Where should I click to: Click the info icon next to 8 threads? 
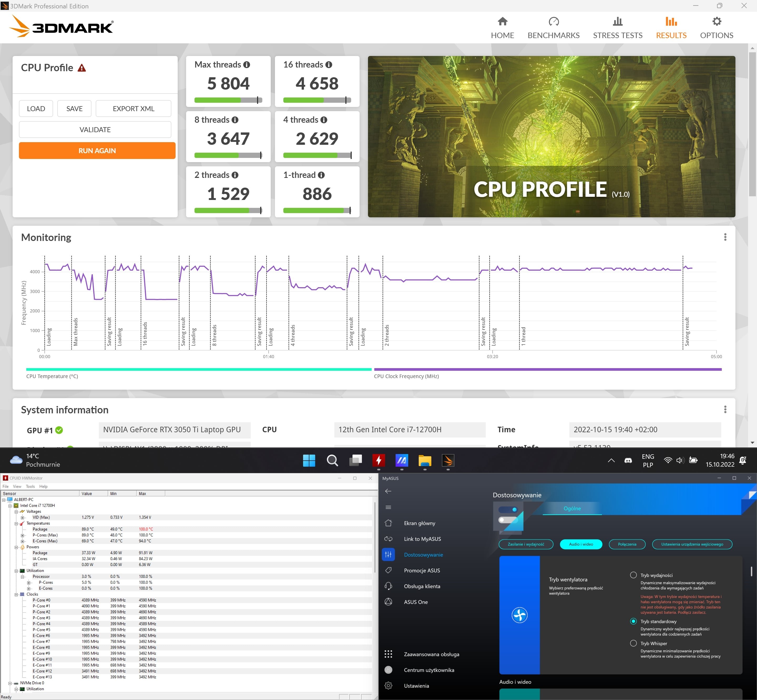(x=235, y=120)
